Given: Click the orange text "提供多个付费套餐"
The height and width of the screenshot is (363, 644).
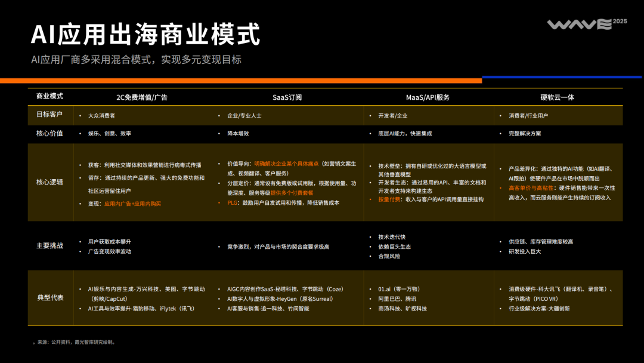Looking at the screenshot, I should point(292,193).
